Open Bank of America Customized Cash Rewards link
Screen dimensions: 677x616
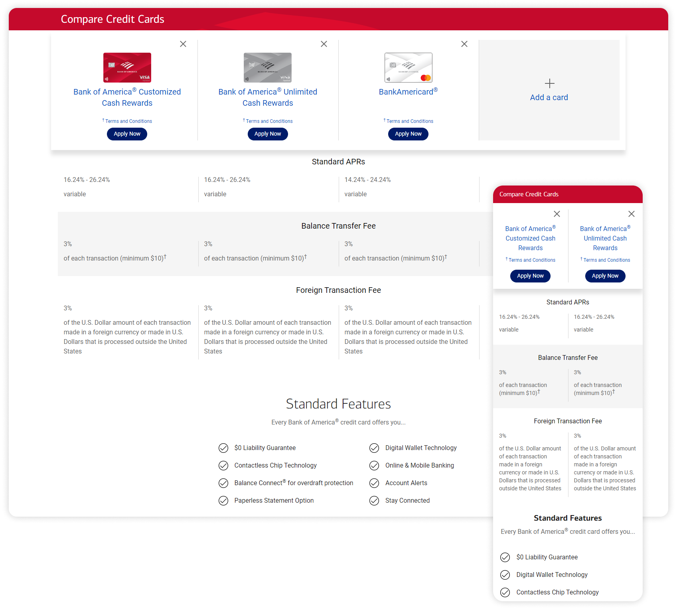127,97
